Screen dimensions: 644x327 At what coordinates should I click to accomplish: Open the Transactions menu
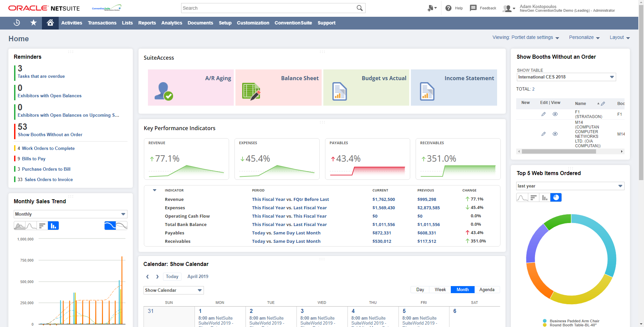tap(102, 23)
